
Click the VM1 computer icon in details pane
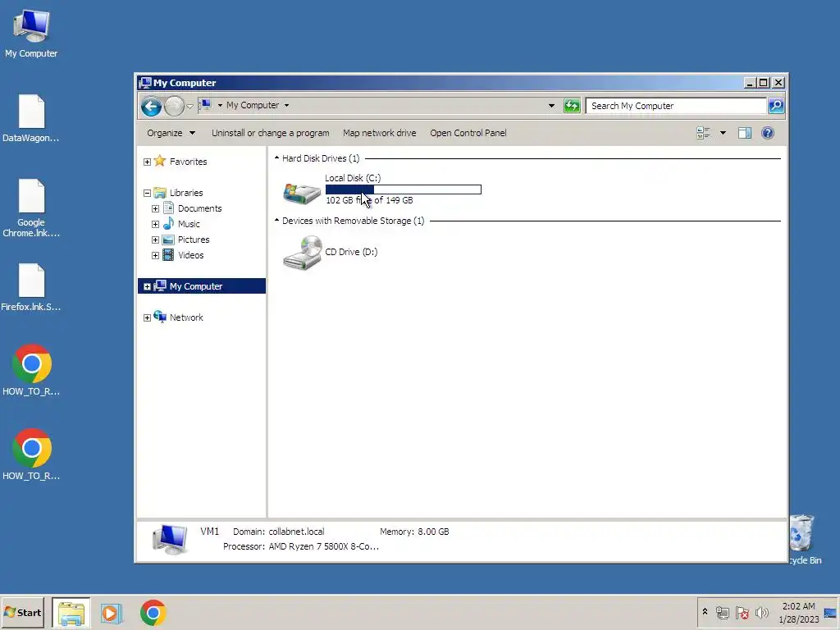tap(171, 540)
